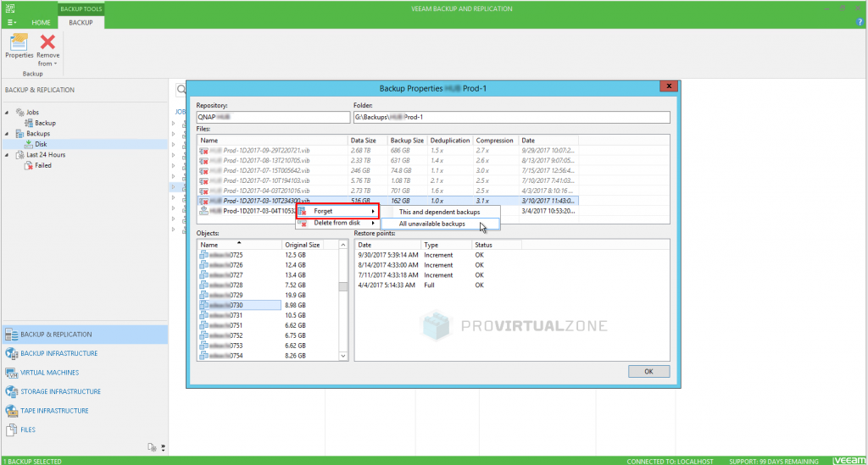Click the Objects list scroll down arrow
868x465 pixels.
click(343, 356)
